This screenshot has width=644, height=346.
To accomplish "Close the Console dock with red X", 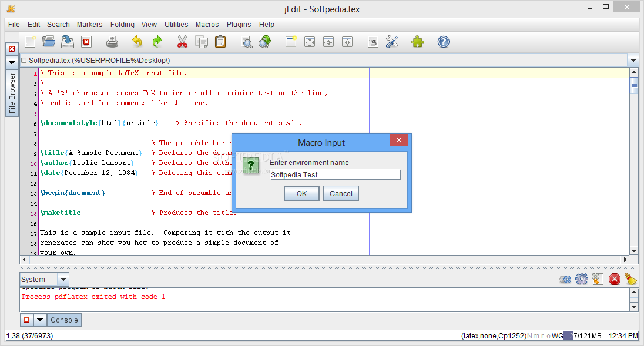I will [x=26, y=320].
